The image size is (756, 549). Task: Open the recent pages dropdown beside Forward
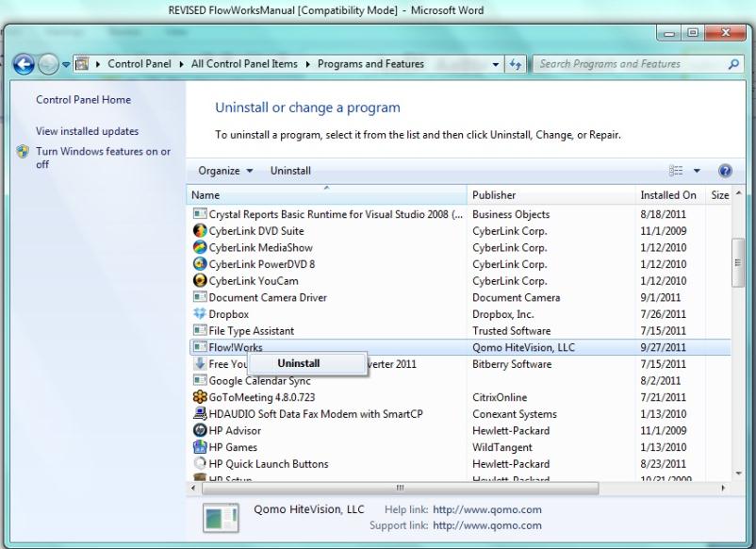coord(66,65)
